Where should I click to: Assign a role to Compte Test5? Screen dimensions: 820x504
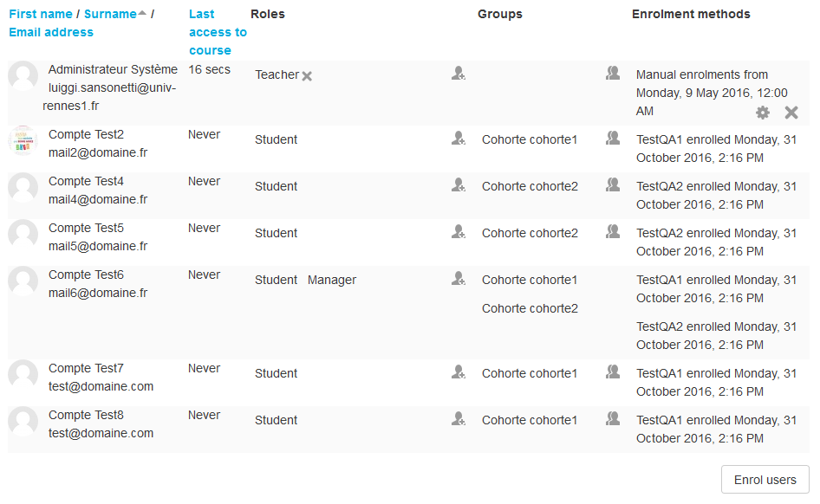459,232
